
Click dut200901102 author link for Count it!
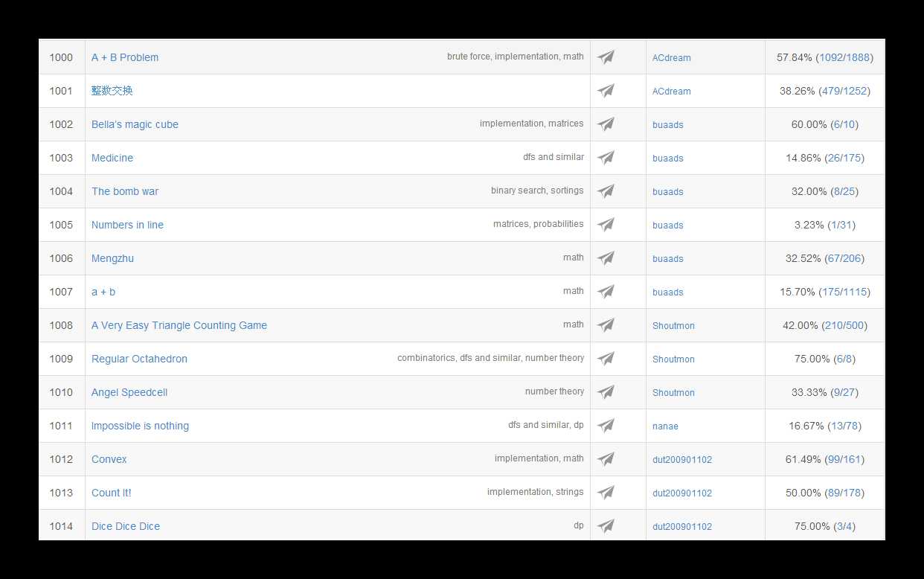(681, 493)
